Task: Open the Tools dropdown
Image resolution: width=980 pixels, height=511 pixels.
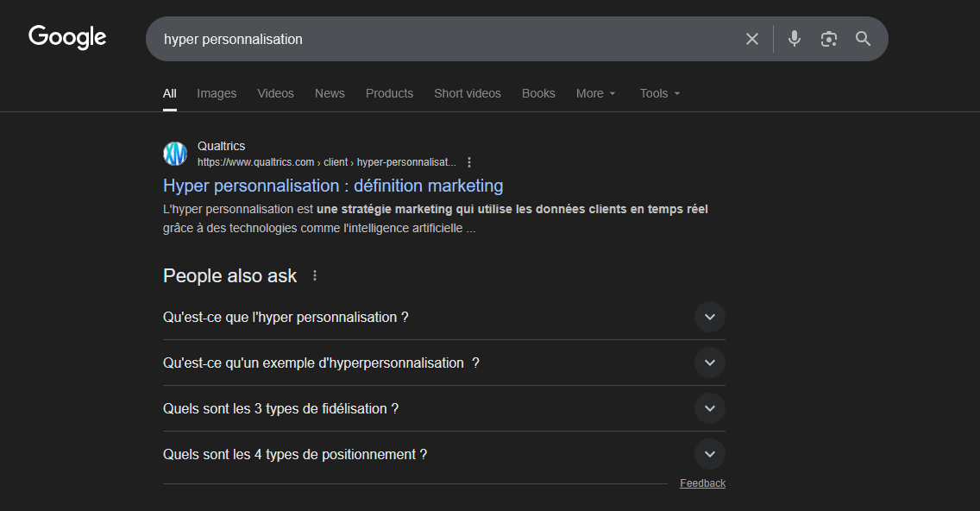Action: pos(660,93)
